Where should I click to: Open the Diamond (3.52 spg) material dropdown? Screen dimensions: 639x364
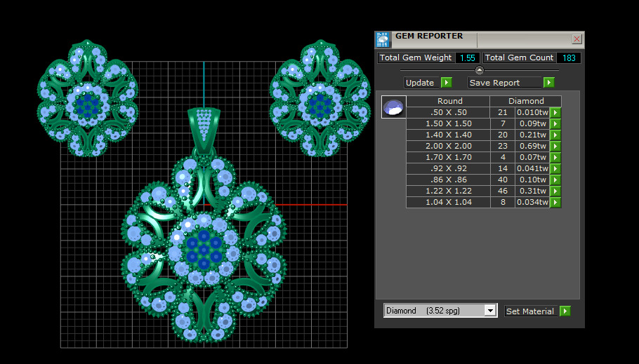[490, 311]
